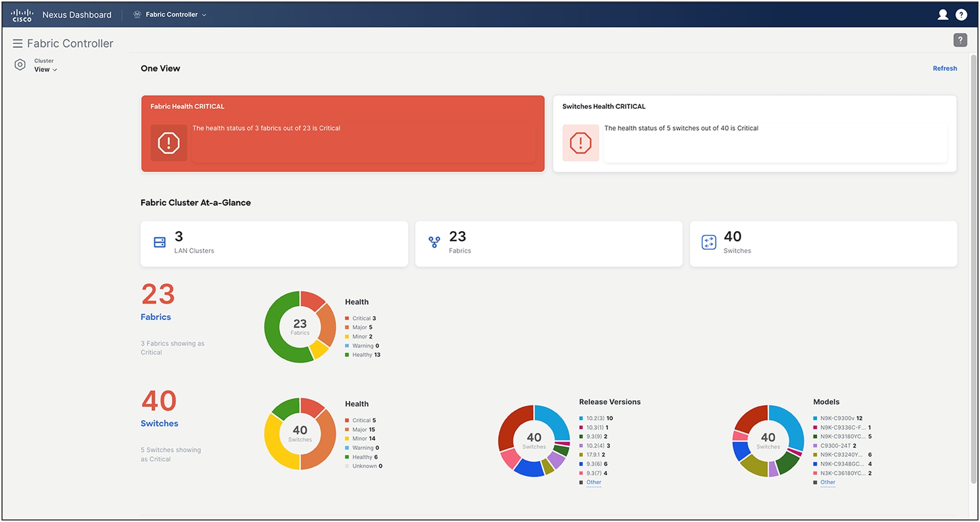
Task: Toggle the hamburger navigation menu
Action: pyautogui.click(x=18, y=43)
